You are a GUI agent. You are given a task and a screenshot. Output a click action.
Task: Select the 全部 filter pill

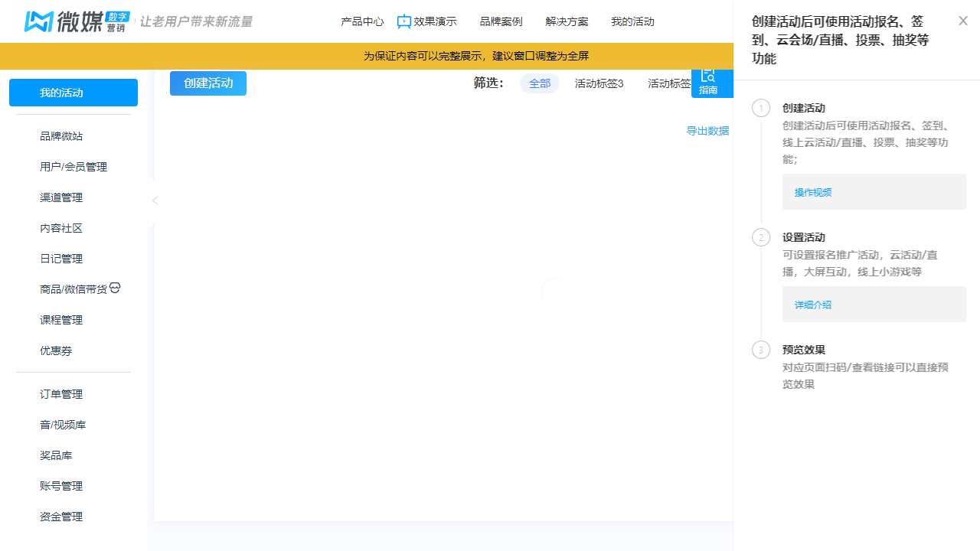tap(540, 83)
